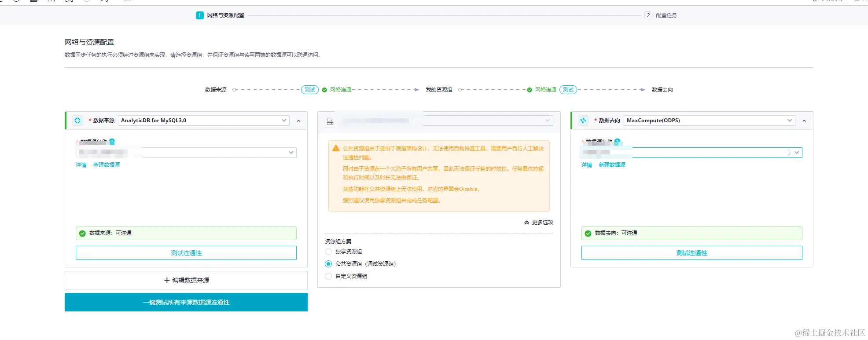The image size is (868, 340).
Task: Select 独享资源组 radio option
Action: tap(328, 252)
